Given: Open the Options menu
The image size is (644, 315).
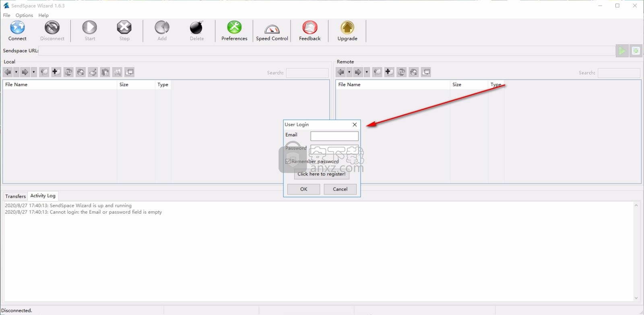Looking at the screenshot, I should [24, 15].
